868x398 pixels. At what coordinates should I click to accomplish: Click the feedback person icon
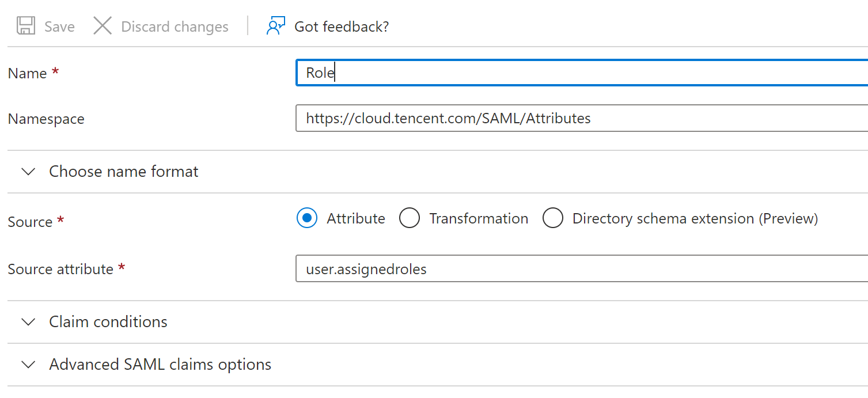pyautogui.click(x=276, y=26)
